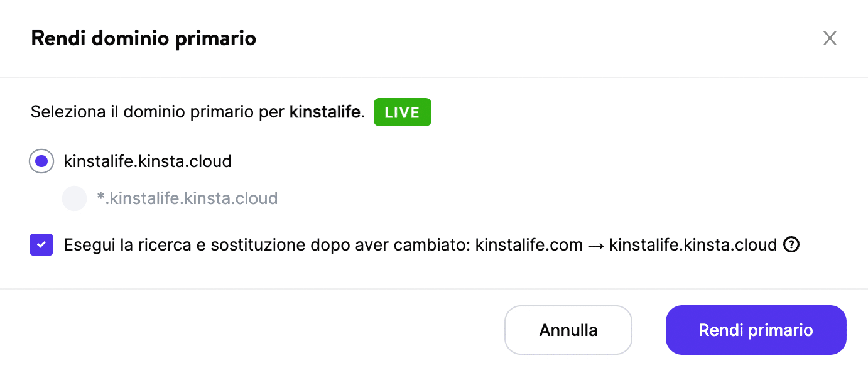This screenshot has height=368, width=868.
Task: Select the kinstalife.kinsta.cloud domain label
Action: [x=148, y=161]
